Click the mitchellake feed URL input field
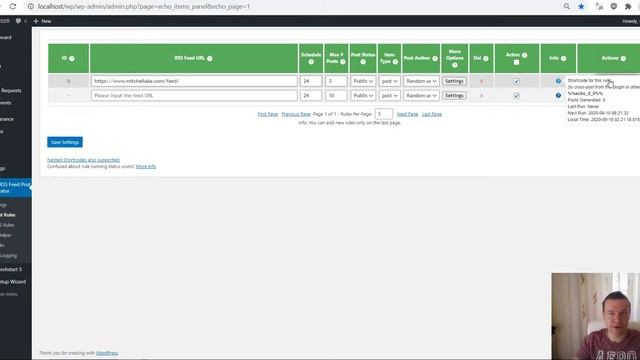 point(194,81)
